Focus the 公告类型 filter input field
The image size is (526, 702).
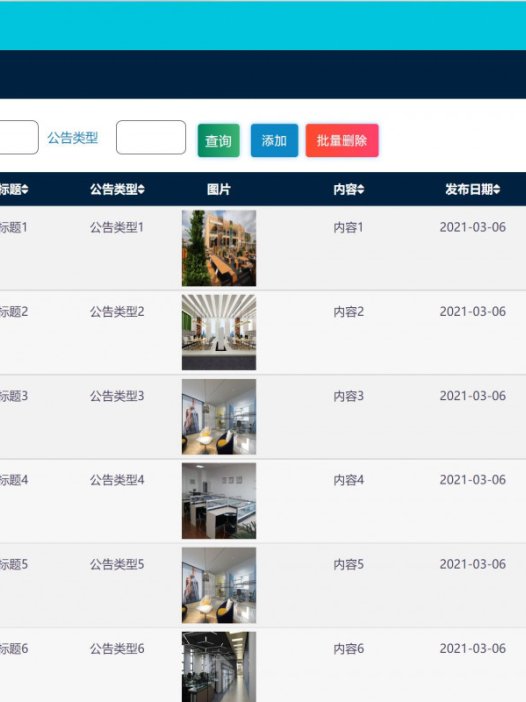[x=151, y=137]
